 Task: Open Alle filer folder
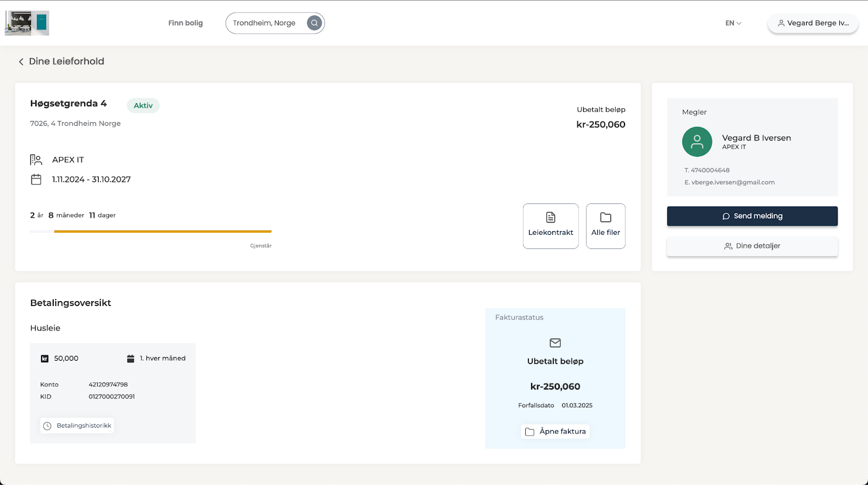coord(605,226)
